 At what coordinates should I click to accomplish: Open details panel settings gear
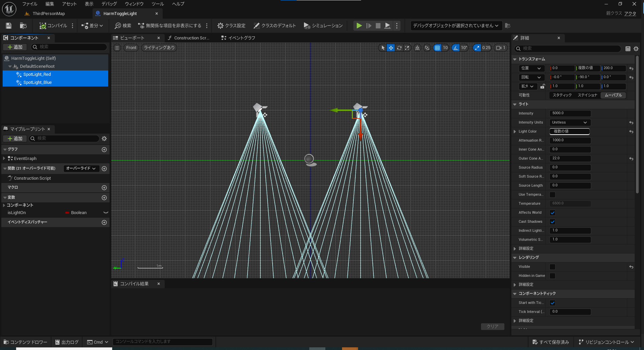click(636, 49)
